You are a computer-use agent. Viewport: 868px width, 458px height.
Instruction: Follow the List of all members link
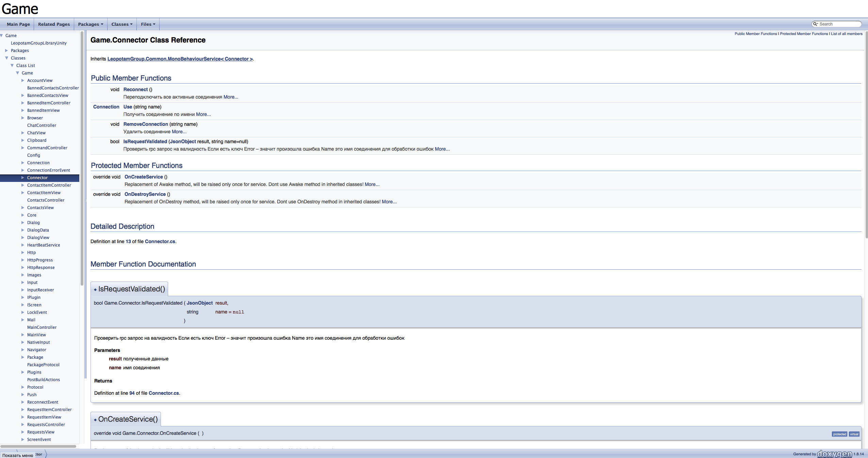point(847,34)
